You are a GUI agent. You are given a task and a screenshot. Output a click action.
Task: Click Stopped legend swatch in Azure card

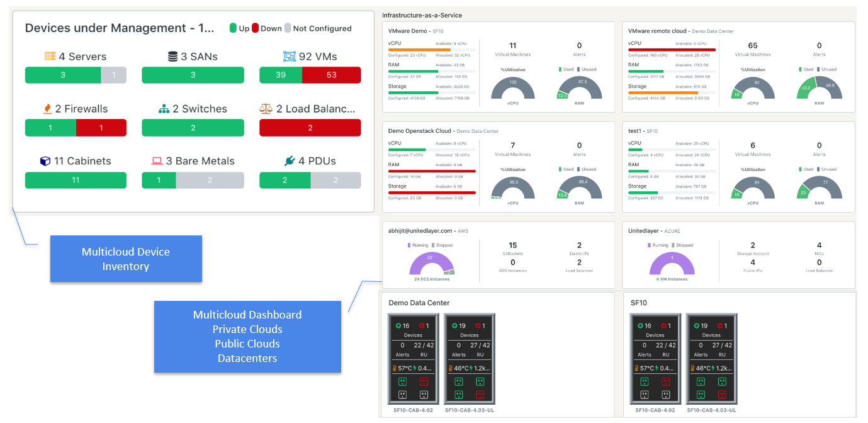coord(673,245)
